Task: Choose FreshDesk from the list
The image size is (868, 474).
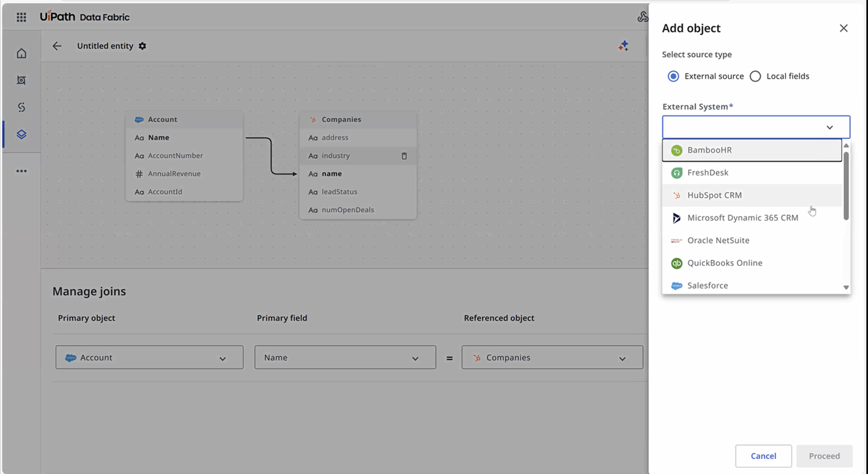Action: (752, 173)
